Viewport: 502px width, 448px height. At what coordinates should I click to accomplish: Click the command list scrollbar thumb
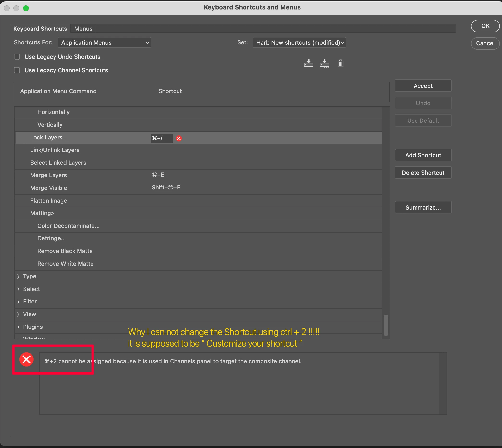(386, 325)
